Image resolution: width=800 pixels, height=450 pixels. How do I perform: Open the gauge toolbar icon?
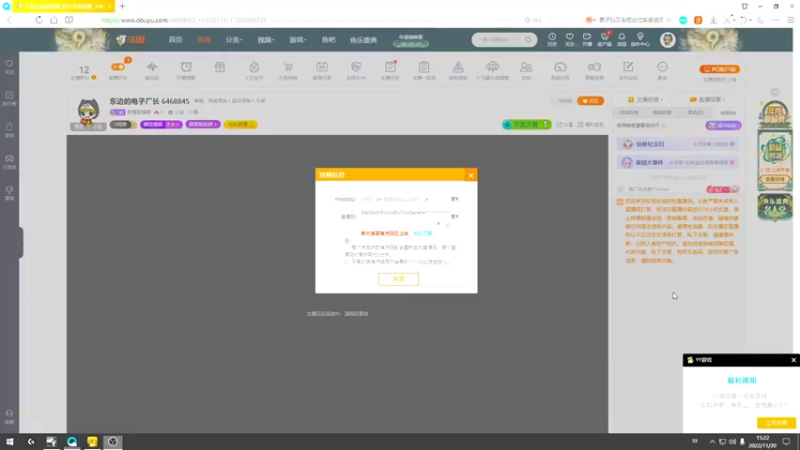(x=560, y=67)
